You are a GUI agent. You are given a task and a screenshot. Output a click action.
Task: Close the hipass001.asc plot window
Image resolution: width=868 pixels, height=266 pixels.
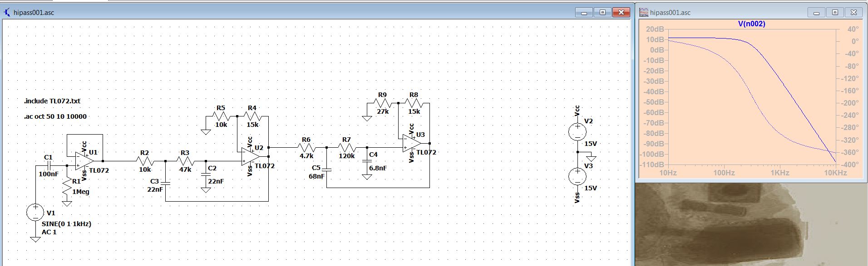(x=853, y=13)
